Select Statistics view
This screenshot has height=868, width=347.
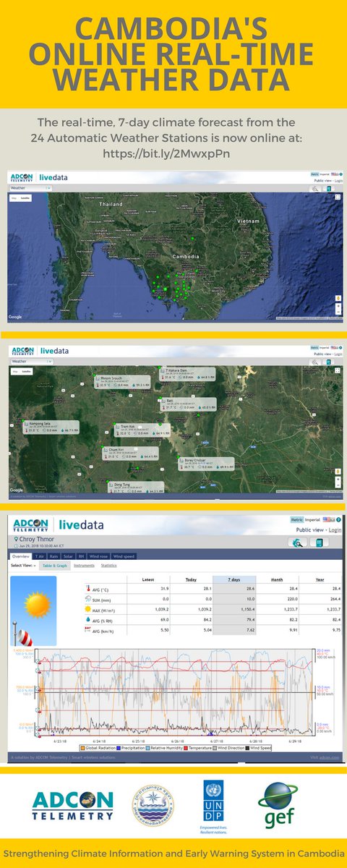[x=109, y=566]
